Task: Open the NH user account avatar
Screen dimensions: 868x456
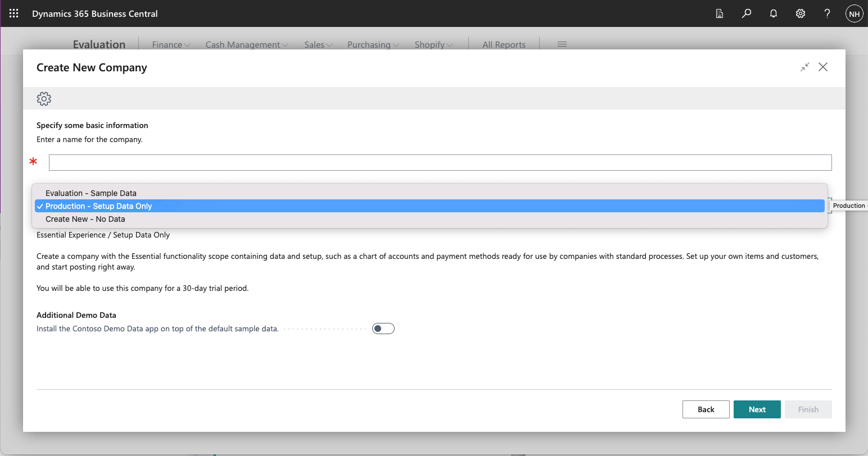Action: click(854, 14)
